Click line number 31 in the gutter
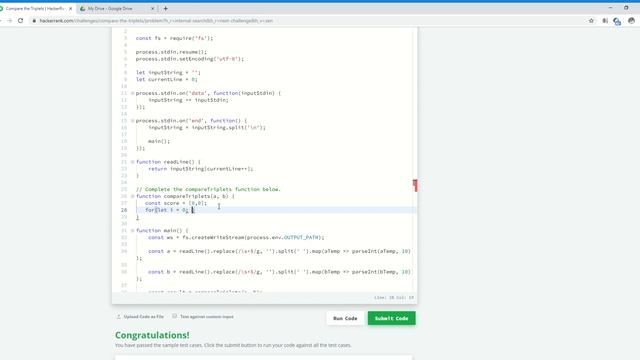Viewport: 640px width, 360px height. pyautogui.click(x=124, y=230)
